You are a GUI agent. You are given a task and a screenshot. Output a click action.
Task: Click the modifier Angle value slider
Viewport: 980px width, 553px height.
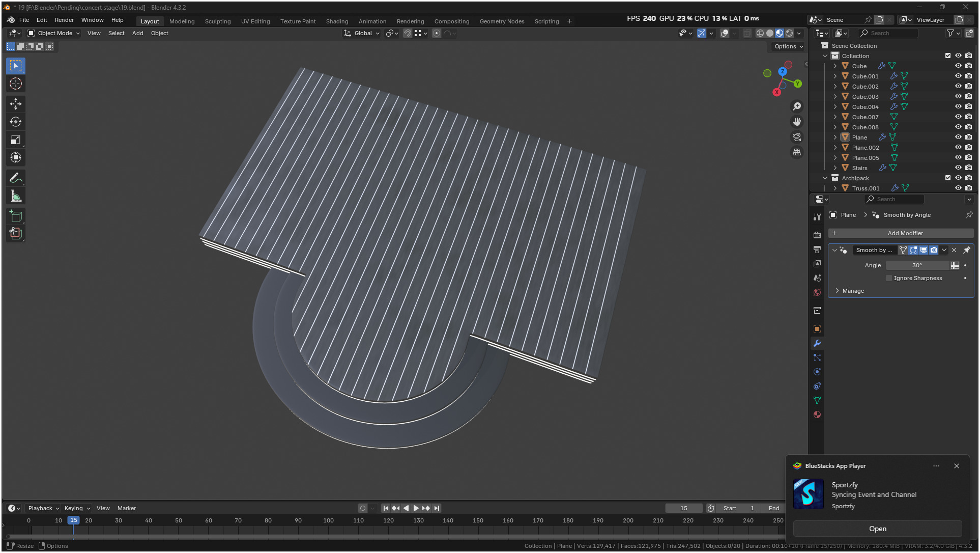click(x=916, y=265)
